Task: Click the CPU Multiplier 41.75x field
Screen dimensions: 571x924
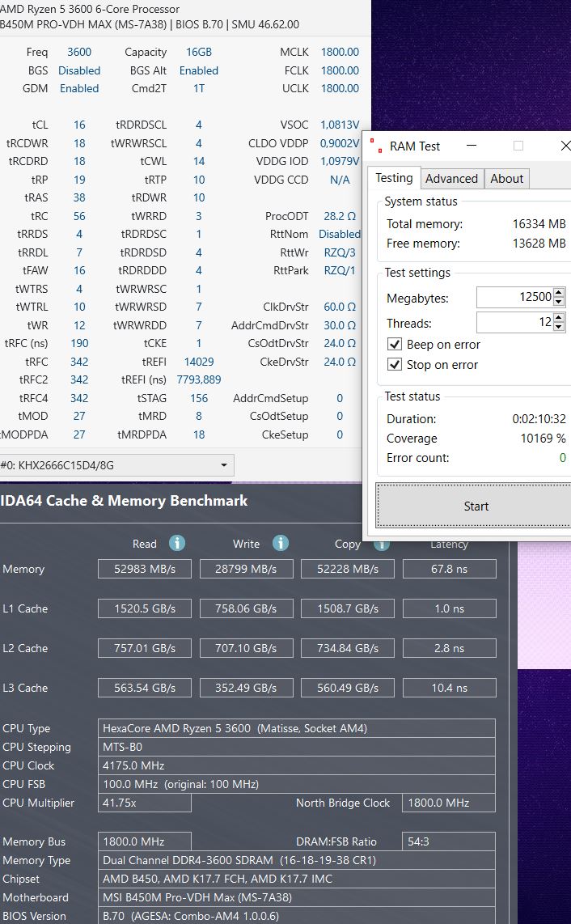Action: click(145, 803)
